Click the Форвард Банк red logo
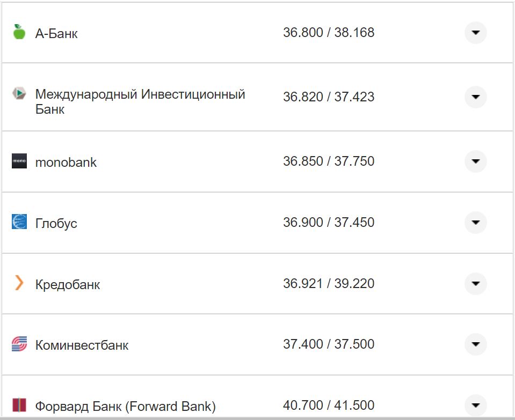Image resolution: width=515 pixels, height=420 pixels. [x=17, y=405]
